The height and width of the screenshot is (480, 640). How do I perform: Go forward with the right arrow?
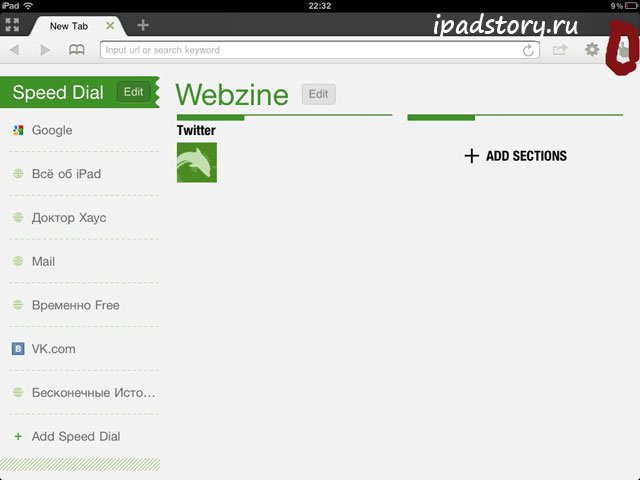[x=45, y=50]
